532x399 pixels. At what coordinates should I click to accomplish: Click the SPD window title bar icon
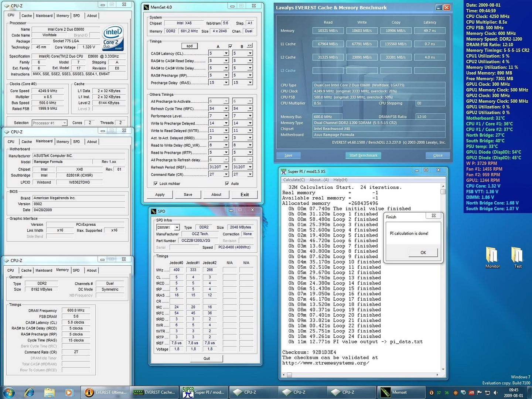[x=154, y=211]
